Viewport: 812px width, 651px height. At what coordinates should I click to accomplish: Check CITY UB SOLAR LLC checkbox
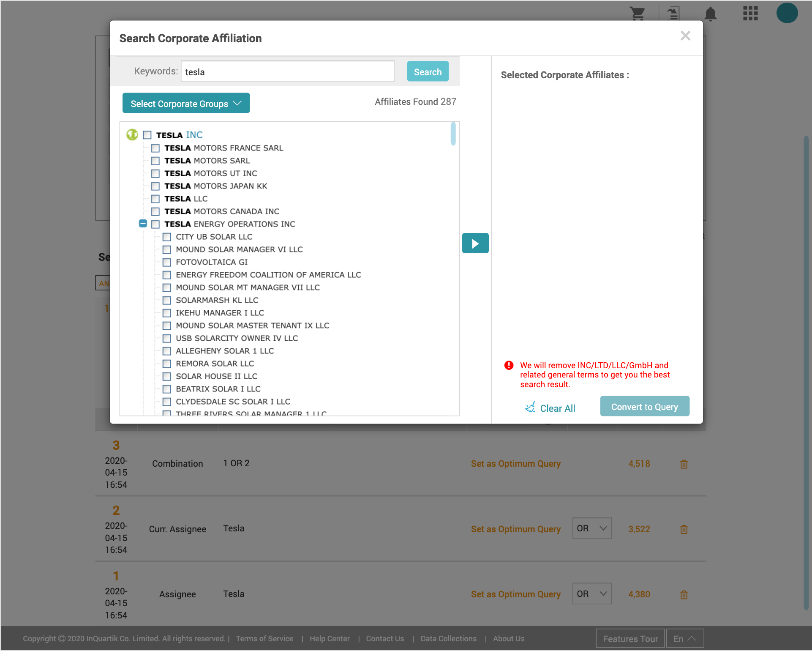click(x=167, y=237)
